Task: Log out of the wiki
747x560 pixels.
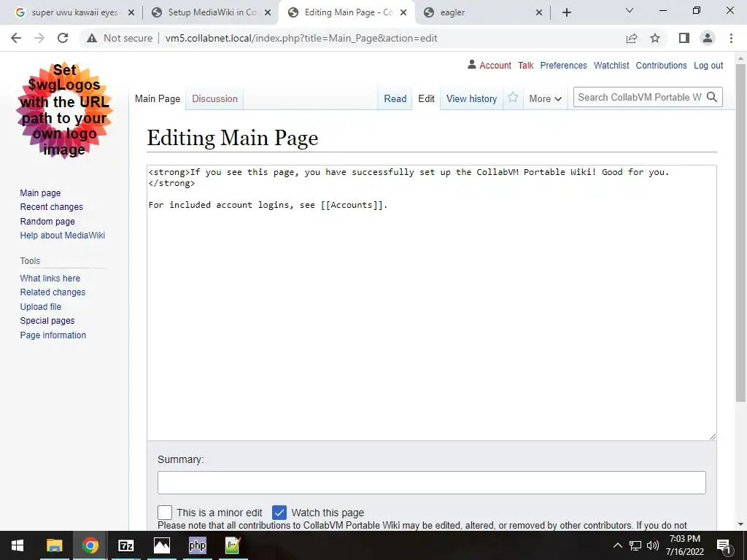Action: tap(708, 65)
